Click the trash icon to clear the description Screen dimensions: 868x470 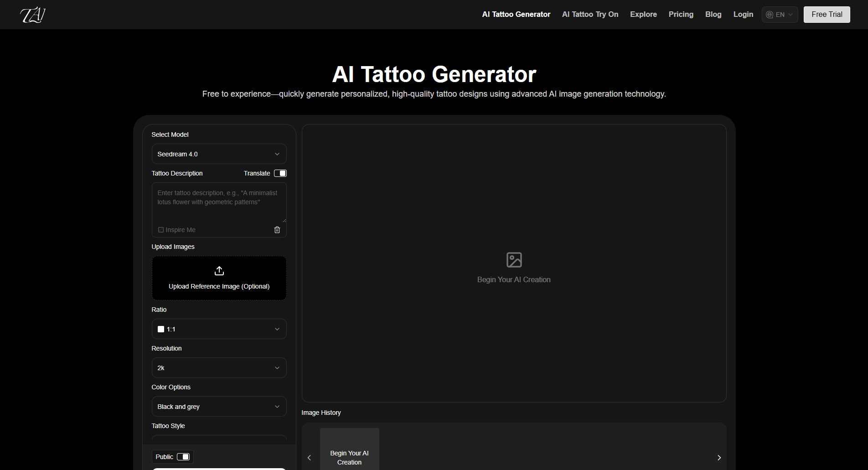coord(277,229)
